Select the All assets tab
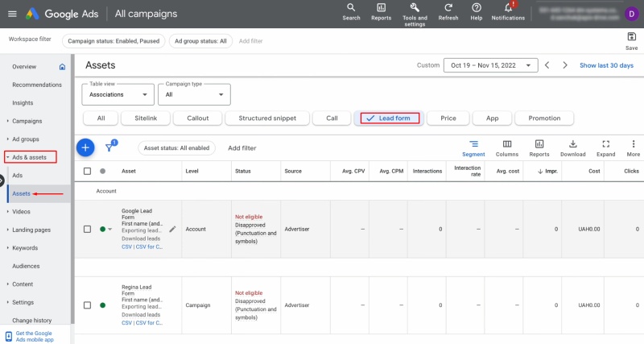This screenshot has width=644, height=344. pyautogui.click(x=101, y=118)
